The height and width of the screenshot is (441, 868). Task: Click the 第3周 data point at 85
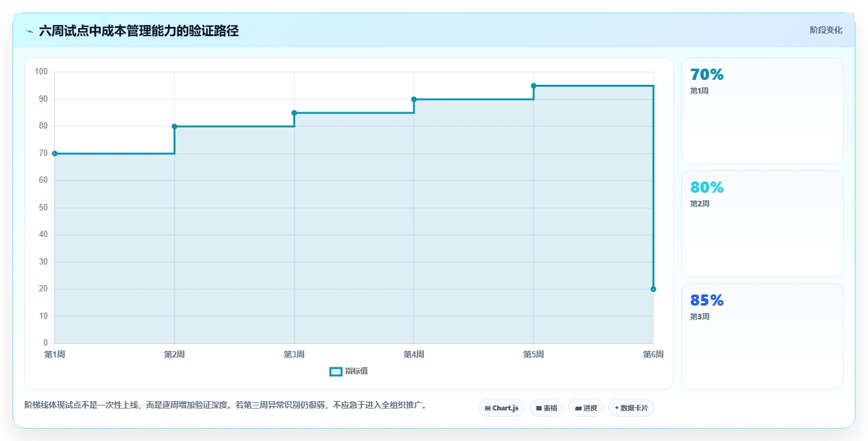coord(294,113)
